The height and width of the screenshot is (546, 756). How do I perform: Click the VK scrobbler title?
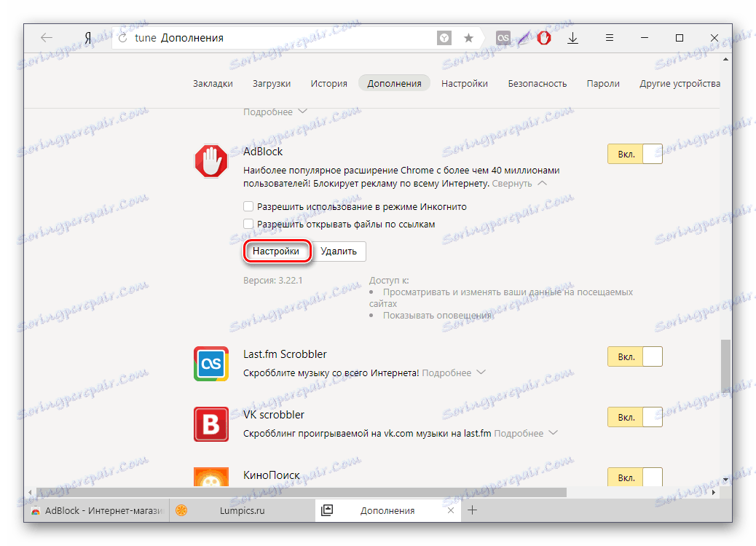tap(274, 414)
